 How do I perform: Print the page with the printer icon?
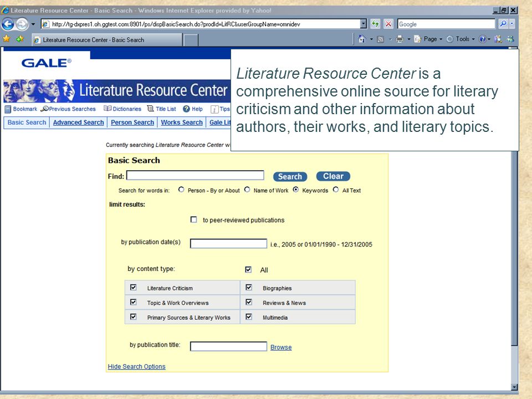pos(400,39)
